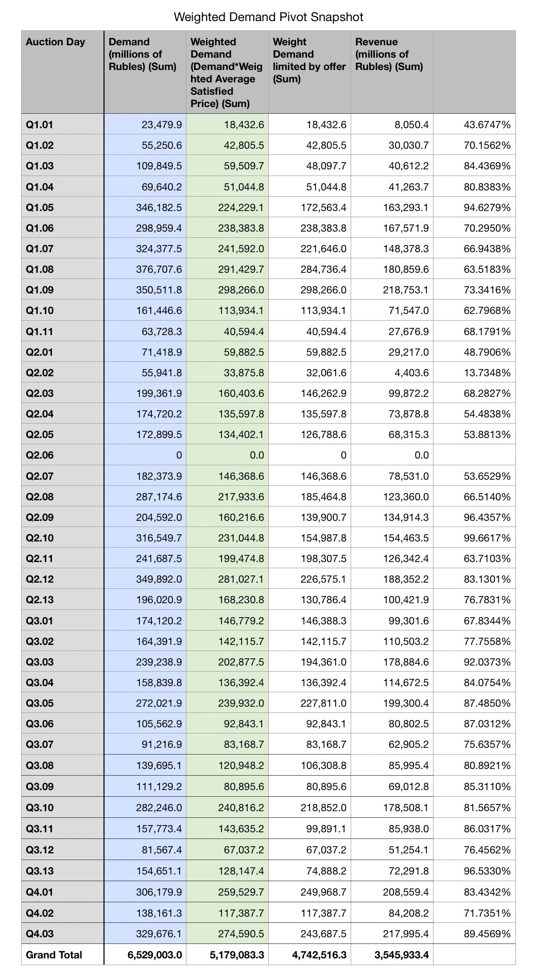Select revenue cell 199,300.4
This screenshot has width=536, height=980.
392,703
